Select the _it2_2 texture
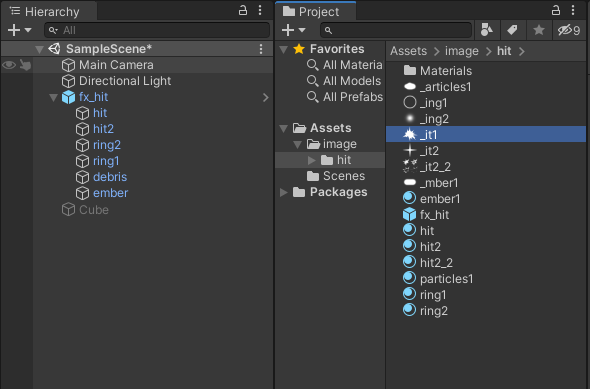This screenshot has width=590, height=389. tap(435, 167)
